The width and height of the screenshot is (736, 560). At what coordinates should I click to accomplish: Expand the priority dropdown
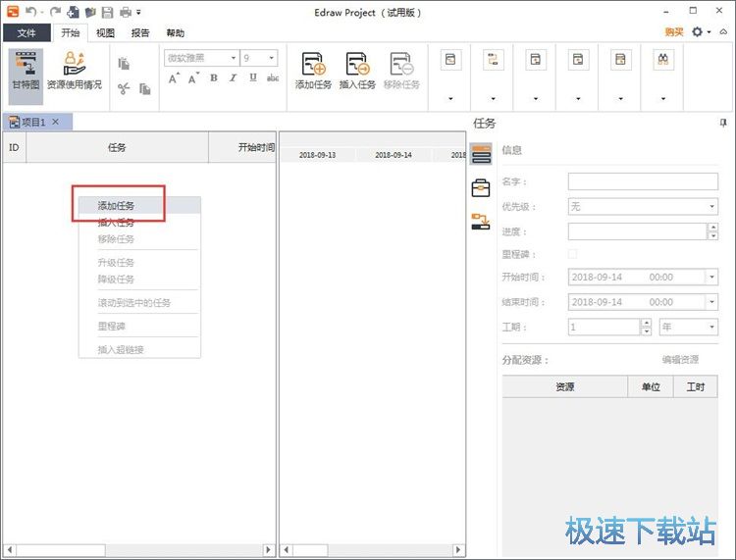(x=712, y=207)
